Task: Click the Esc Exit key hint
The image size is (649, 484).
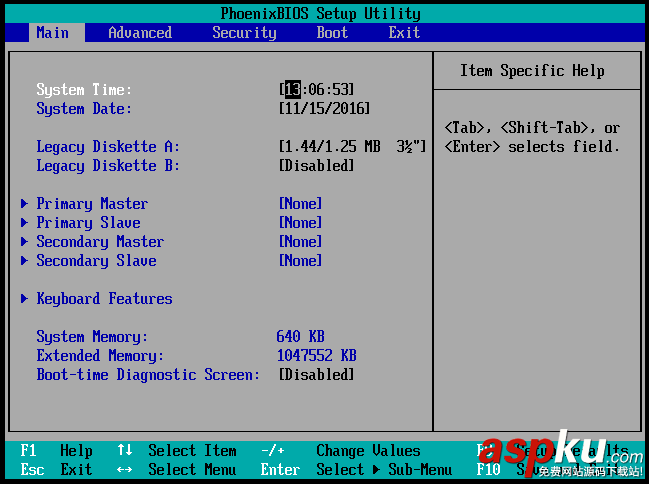Action: 56,470
